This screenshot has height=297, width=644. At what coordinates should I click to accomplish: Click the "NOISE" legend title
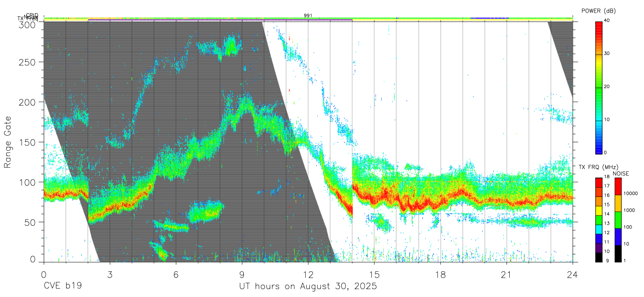(x=620, y=173)
